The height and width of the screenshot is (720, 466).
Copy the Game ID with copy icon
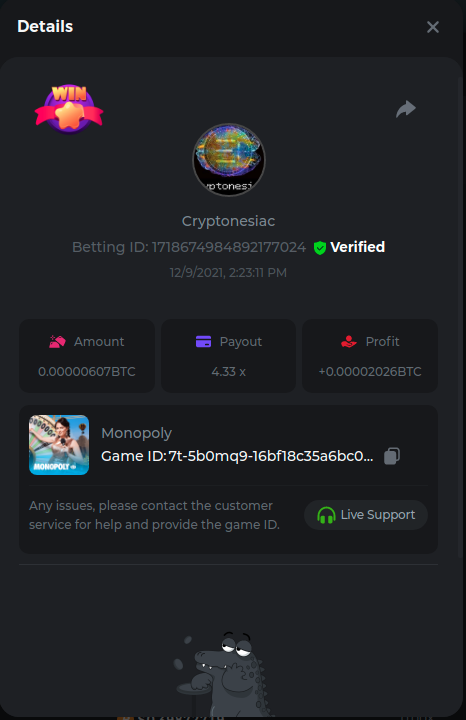392,456
